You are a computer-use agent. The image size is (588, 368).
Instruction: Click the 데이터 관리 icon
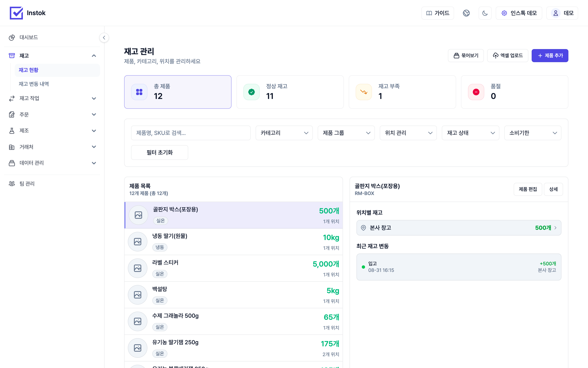tap(12, 163)
